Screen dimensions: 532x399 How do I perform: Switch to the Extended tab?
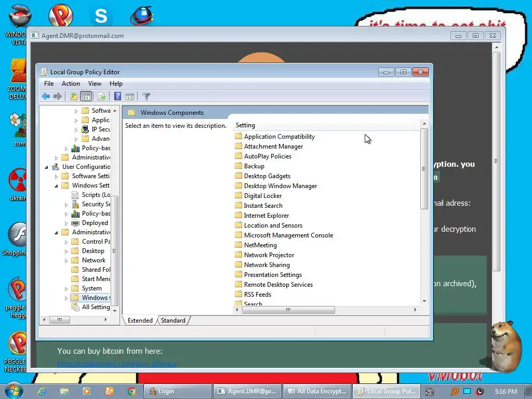tap(140, 320)
